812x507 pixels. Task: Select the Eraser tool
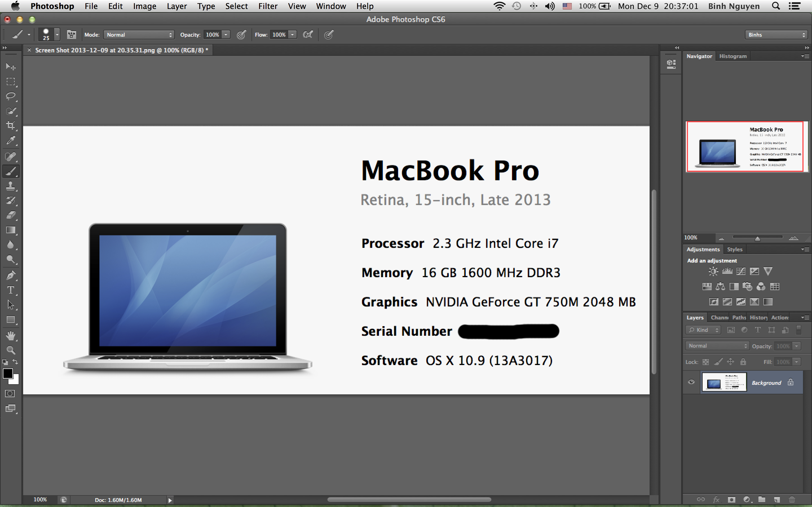pos(10,215)
